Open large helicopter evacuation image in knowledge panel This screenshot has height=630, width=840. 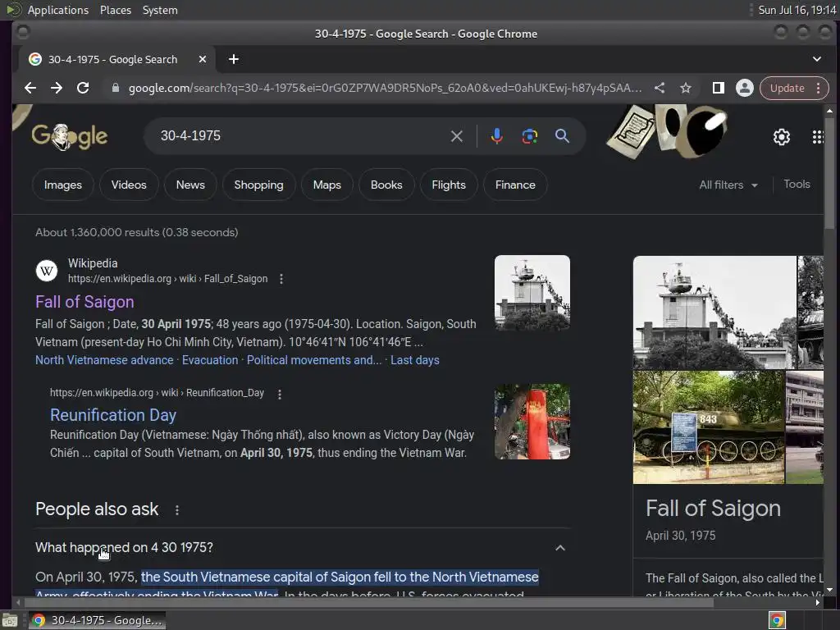coord(714,313)
